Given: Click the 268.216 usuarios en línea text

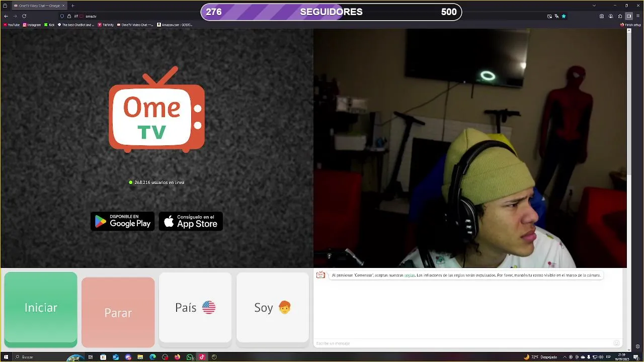Looking at the screenshot, I should click(159, 183).
